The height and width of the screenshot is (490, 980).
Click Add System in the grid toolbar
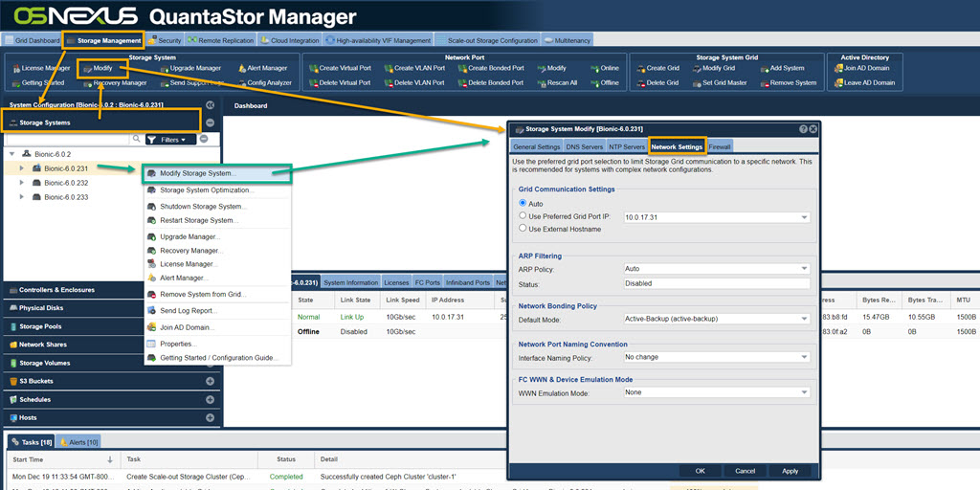[782, 68]
